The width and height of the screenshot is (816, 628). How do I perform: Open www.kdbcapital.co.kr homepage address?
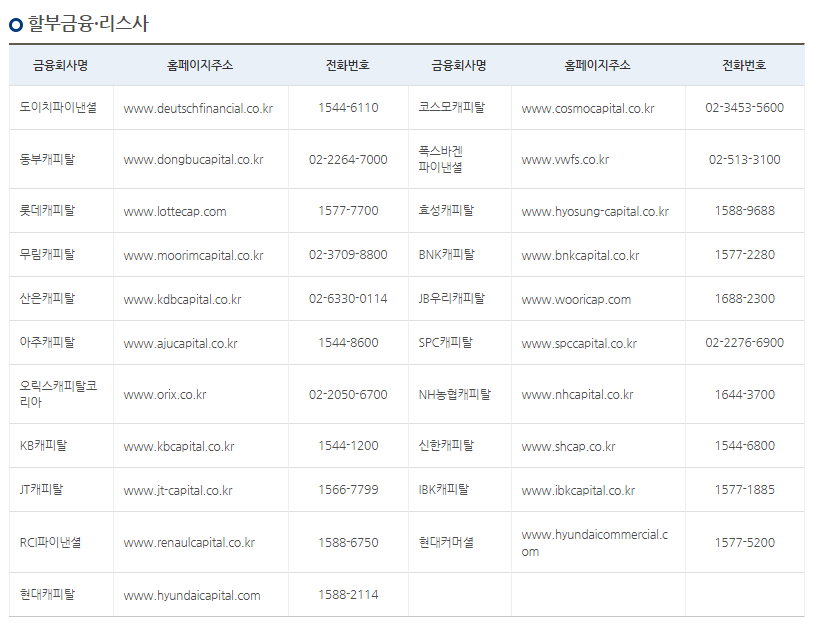(182, 300)
